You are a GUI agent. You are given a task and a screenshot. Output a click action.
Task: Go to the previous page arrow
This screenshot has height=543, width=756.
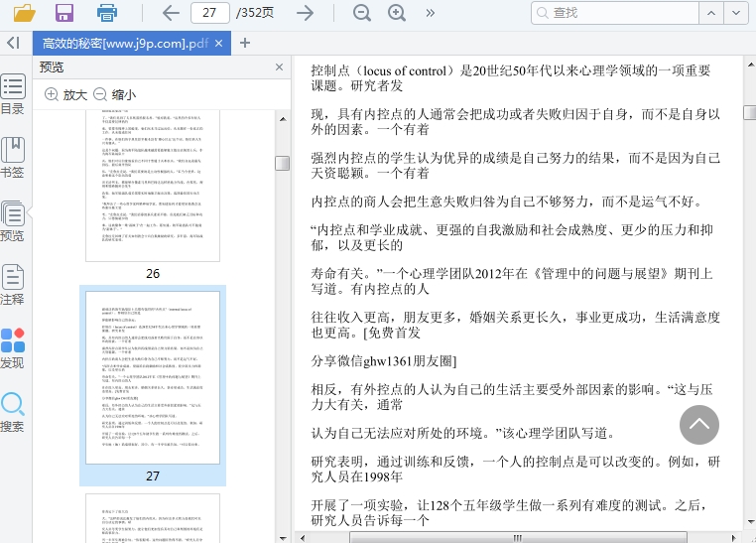click(171, 13)
